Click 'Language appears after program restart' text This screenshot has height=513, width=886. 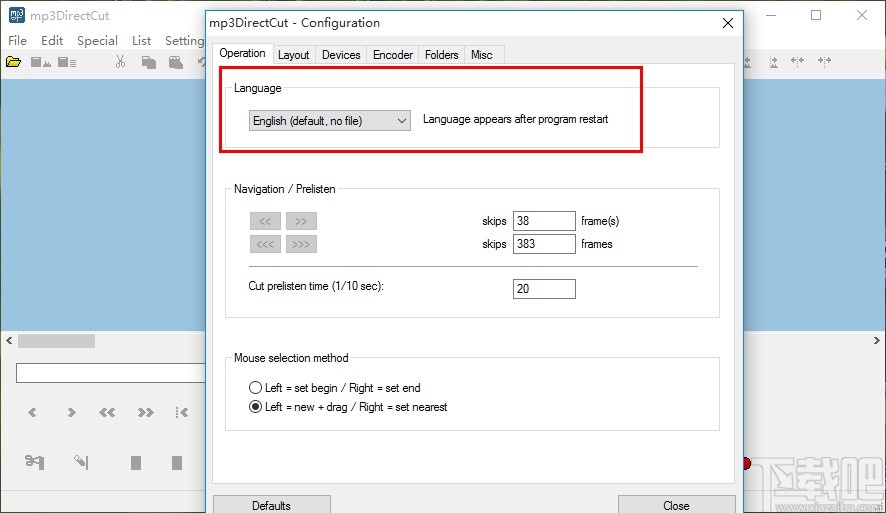pos(515,119)
